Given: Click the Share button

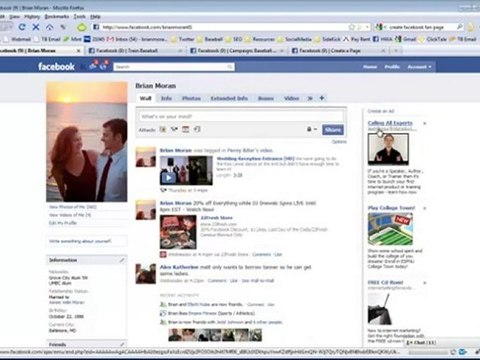Looking at the screenshot, I should (333, 130).
